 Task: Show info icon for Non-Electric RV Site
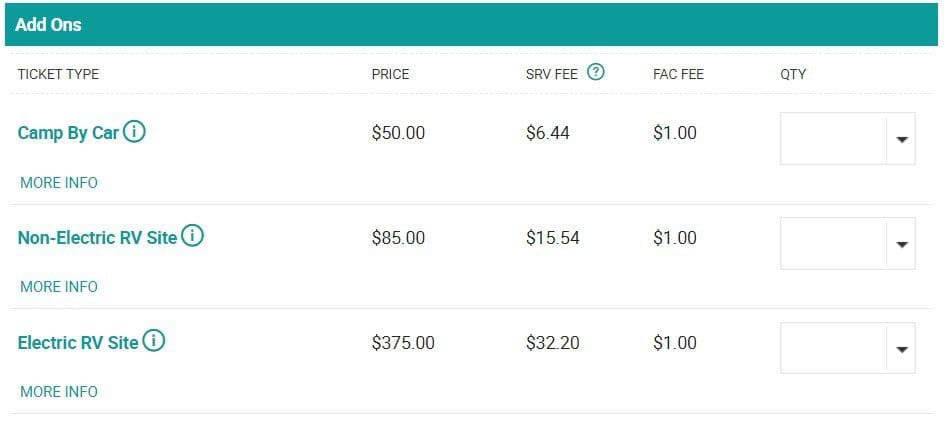coord(192,236)
